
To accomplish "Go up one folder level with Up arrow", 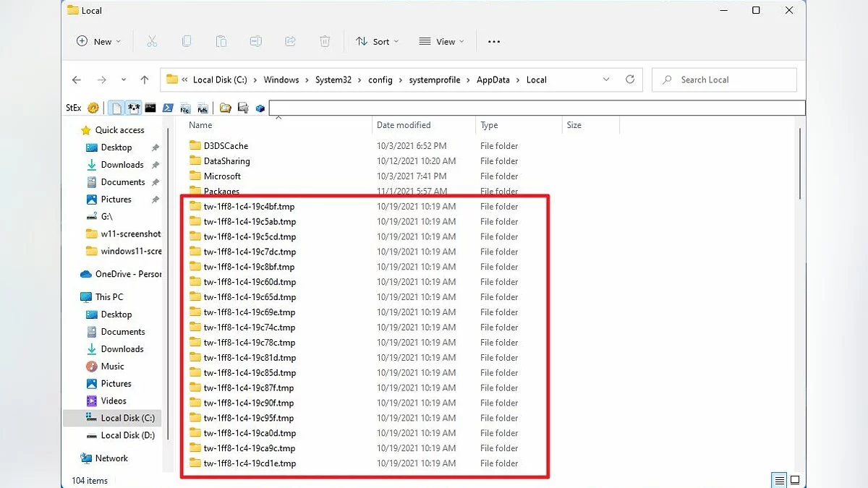I will [x=145, y=80].
